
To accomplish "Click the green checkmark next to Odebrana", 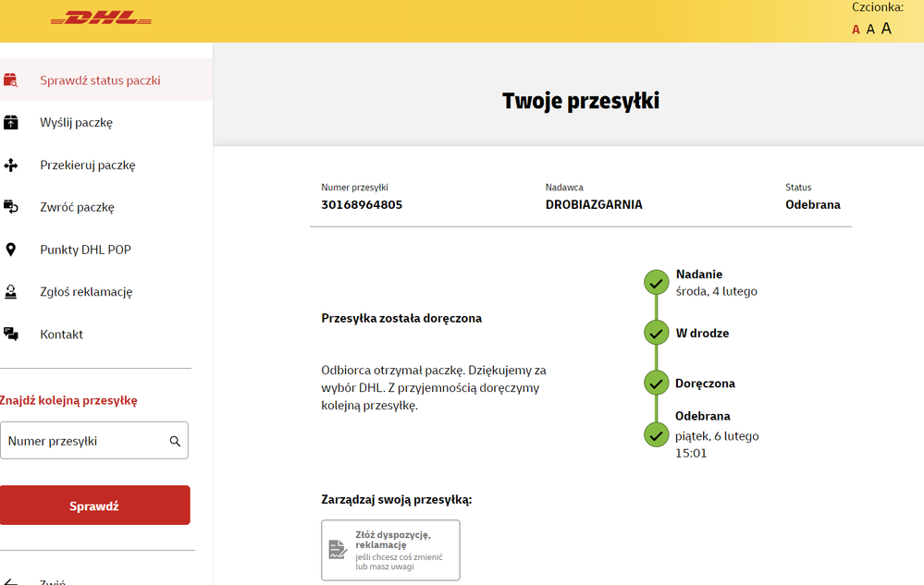I will (x=656, y=433).
